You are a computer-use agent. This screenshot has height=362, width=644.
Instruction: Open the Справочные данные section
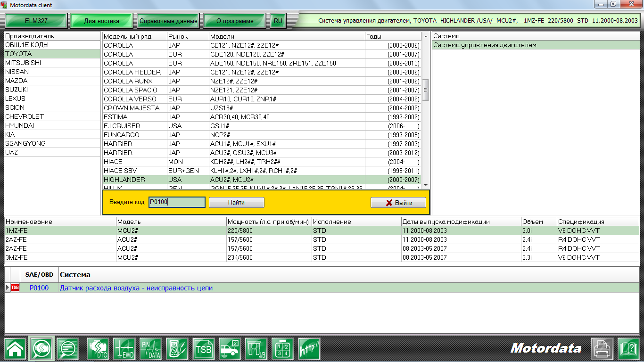pyautogui.click(x=167, y=21)
